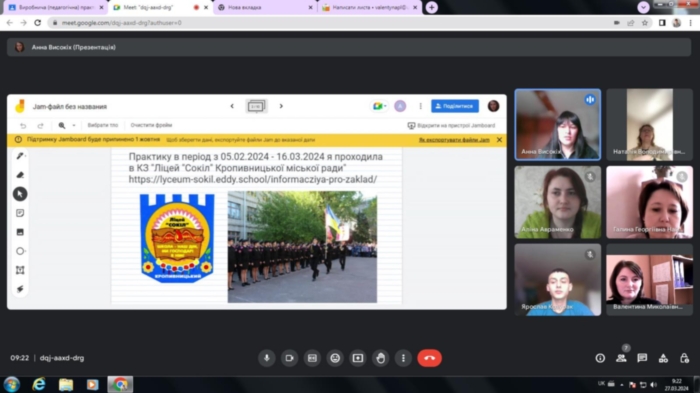Send a reaction emoji in Meet
The height and width of the screenshot is (393, 700).
point(335,358)
